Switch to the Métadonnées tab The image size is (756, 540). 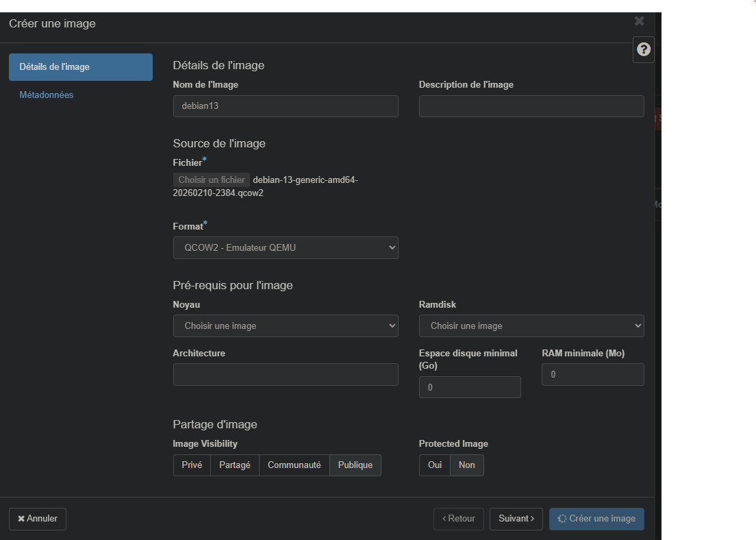[47, 95]
